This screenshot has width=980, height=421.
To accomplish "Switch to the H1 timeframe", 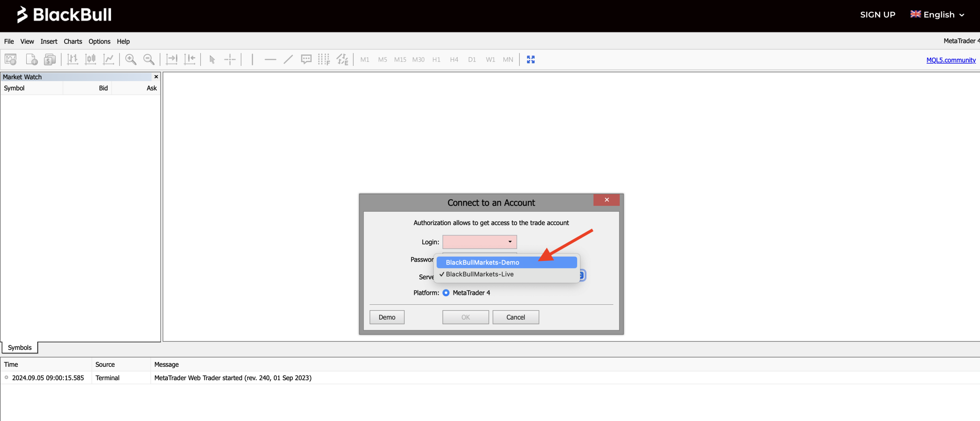I will [436, 60].
